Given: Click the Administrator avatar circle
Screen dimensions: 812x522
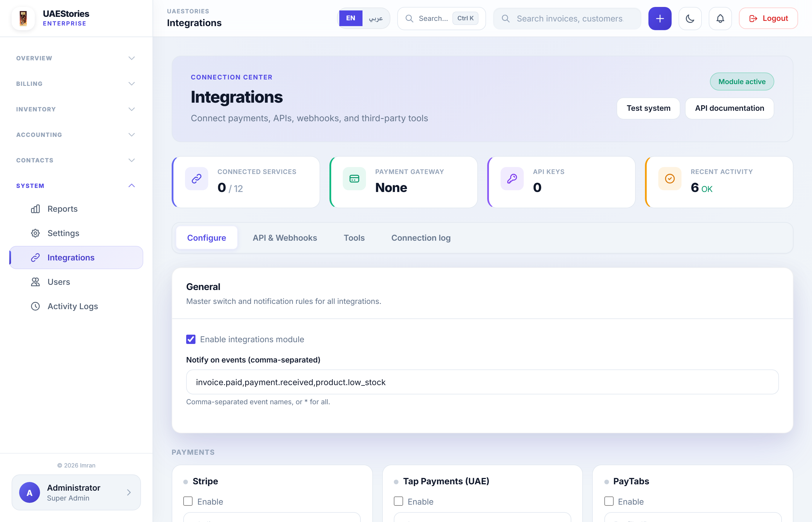Looking at the screenshot, I should (x=30, y=492).
